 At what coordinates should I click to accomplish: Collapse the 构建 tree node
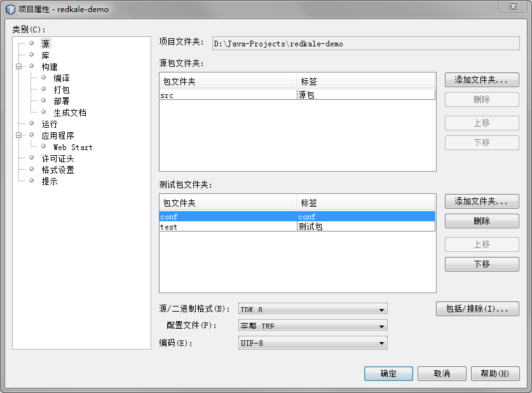pyautogui.click(x=20, y=67)
